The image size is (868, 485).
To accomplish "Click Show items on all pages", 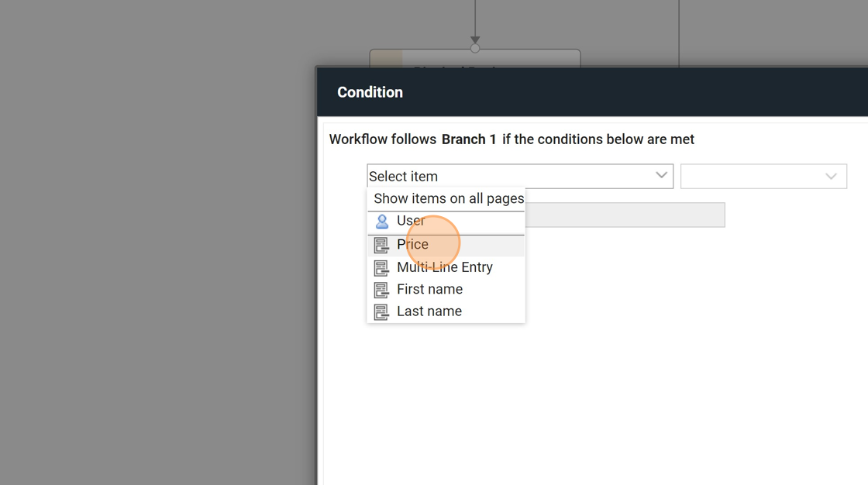I will point(448,198).
